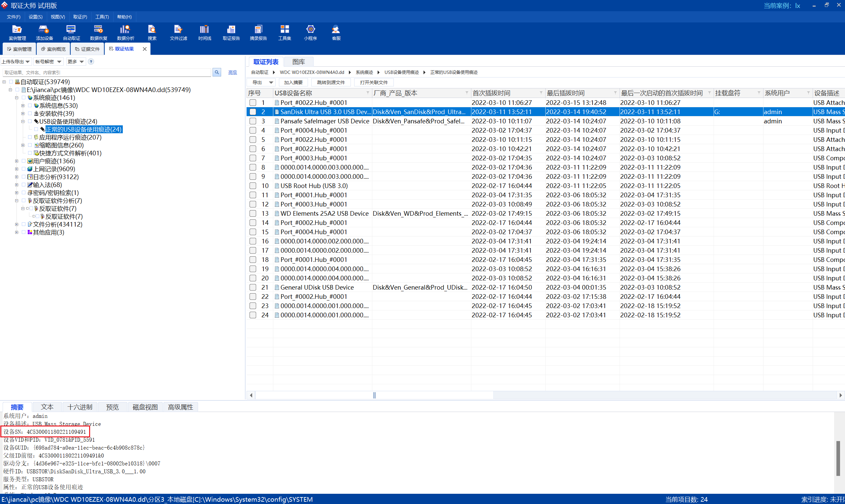Select the 安装软件(39) tree node

[56, 114]
